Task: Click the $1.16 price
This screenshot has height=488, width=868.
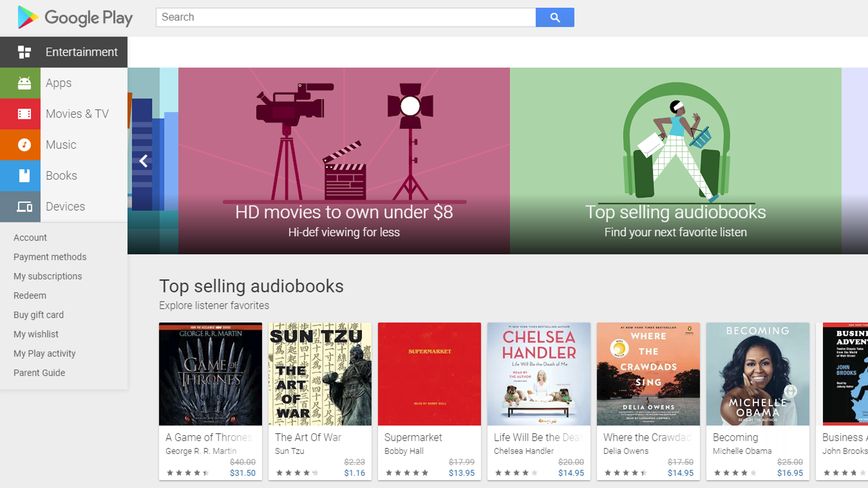Action: 355,473
